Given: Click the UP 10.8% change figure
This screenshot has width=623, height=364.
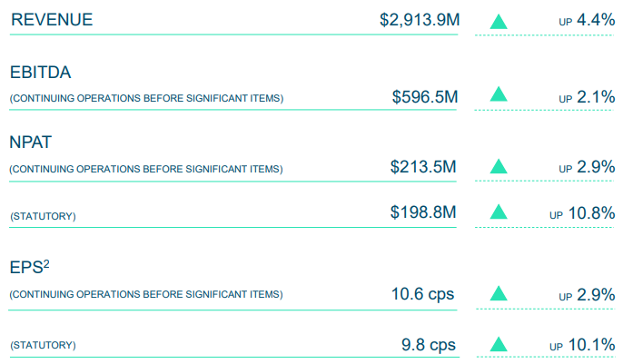Looking at the screenshot, I should pyautogui.click(x=582, y=212).
